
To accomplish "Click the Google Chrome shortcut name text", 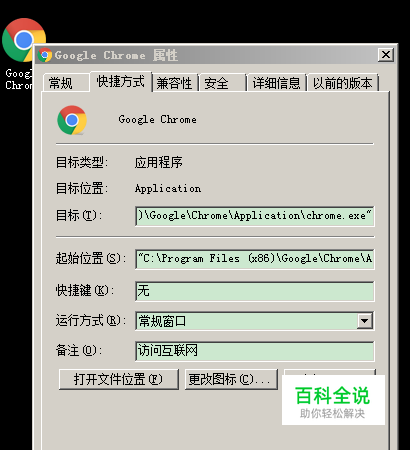I will 157,120.
